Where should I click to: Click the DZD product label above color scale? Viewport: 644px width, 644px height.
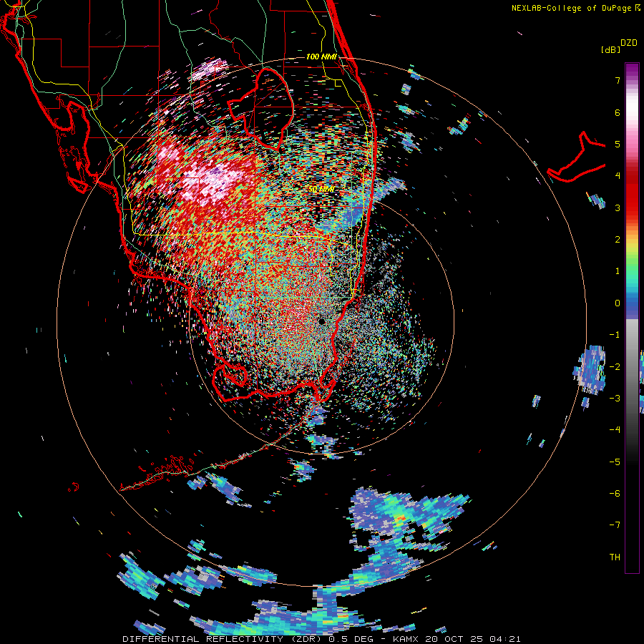point(628,43)
